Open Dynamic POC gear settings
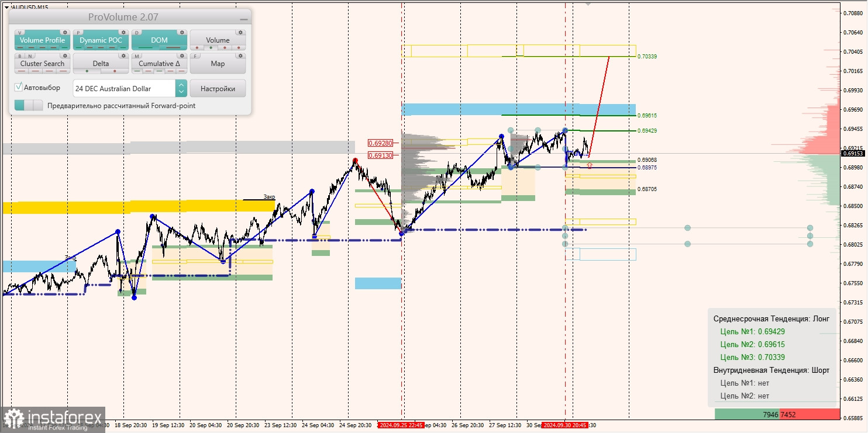The height and width of the screenshot is (433, 868). click(123, 32)
